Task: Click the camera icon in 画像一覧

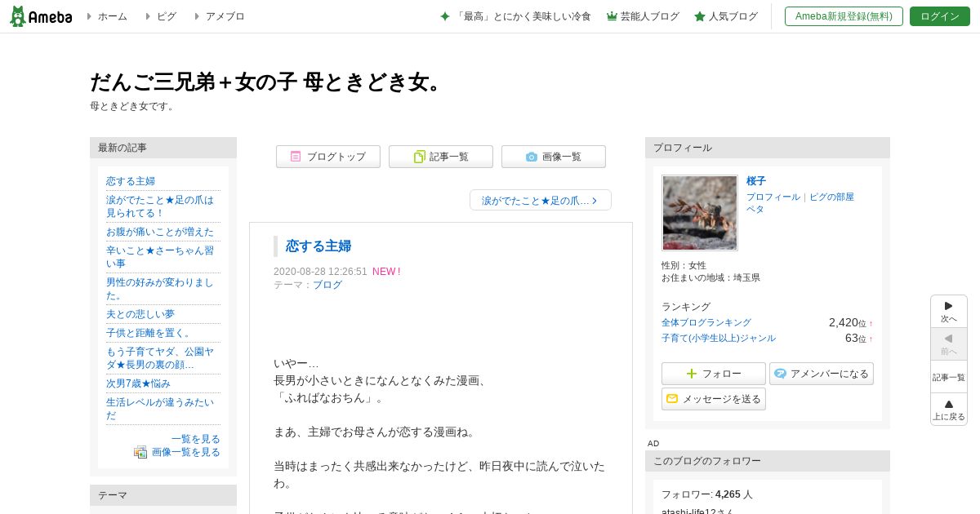Action: tap(532, 157)
